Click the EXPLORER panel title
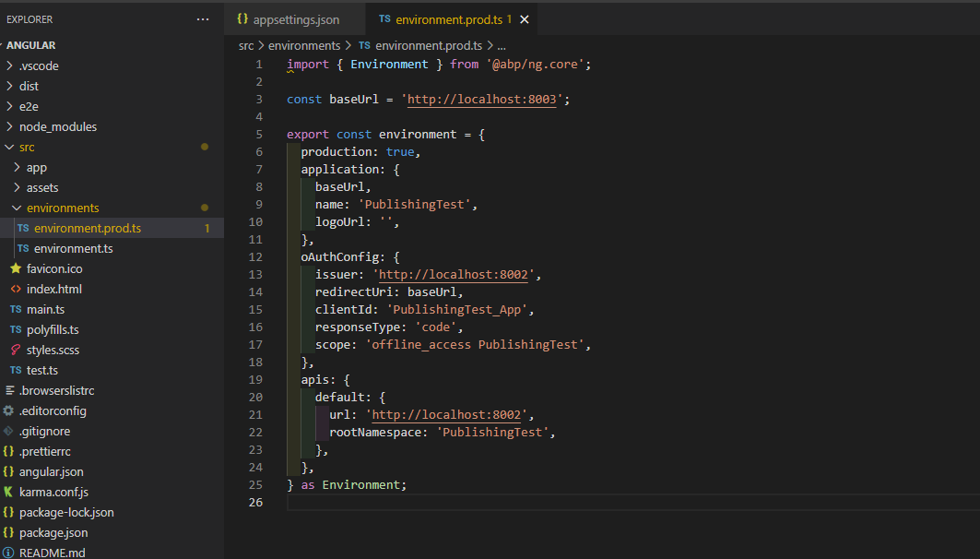Viewport: 980px width, 559px height. [30, 19]
